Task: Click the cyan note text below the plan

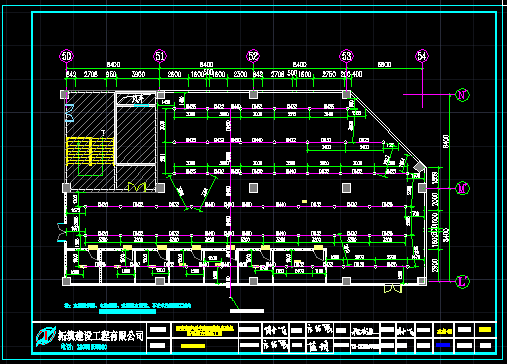Action: pos(128,305)
